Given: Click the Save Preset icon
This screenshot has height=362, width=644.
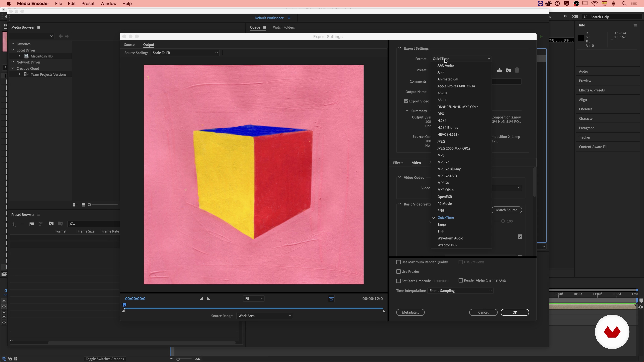Looking at the screenshot, I should coord(499,70).
